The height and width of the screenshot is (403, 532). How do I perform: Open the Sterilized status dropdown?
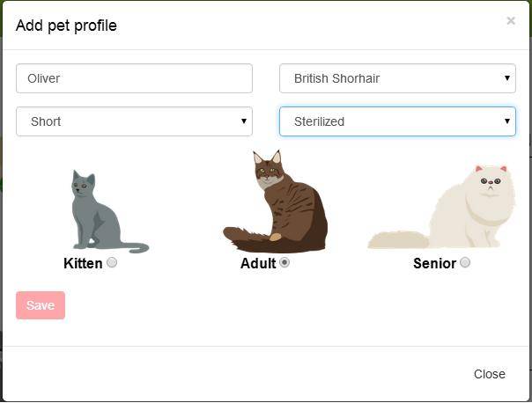[397, 121]
